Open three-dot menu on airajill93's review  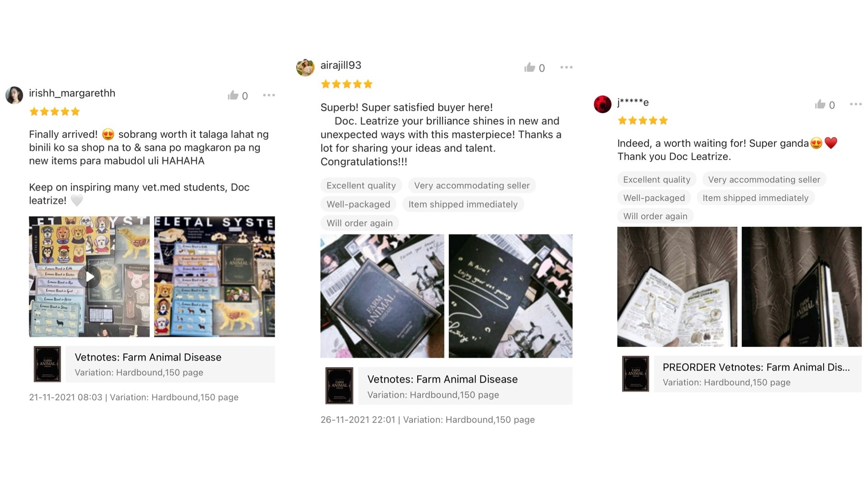coord(566,67)
